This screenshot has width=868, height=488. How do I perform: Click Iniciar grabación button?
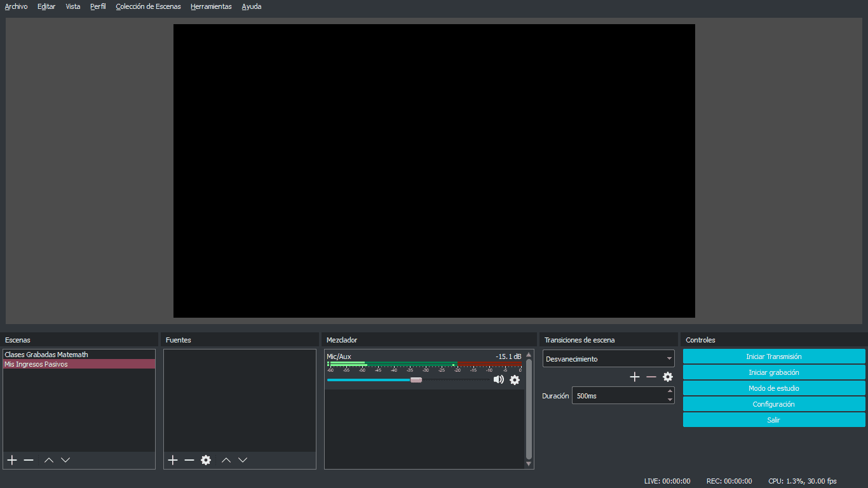click(x=773, y=372)
